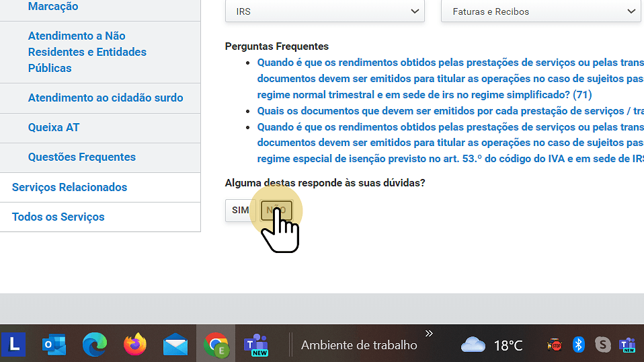Launch Outlook from the taskbar

pyautogui.click(x=54, y=345)
